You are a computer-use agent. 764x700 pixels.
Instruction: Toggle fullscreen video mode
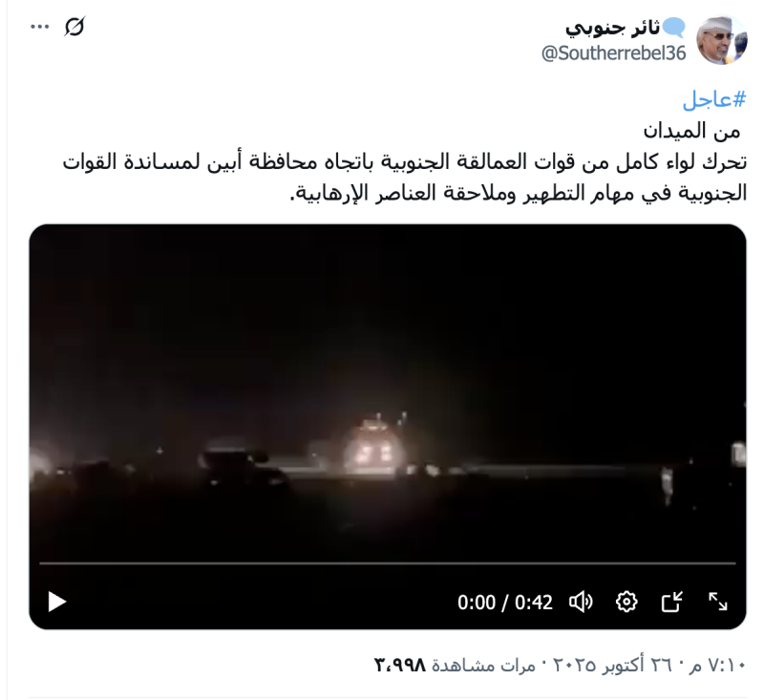(x=718, y=602)
